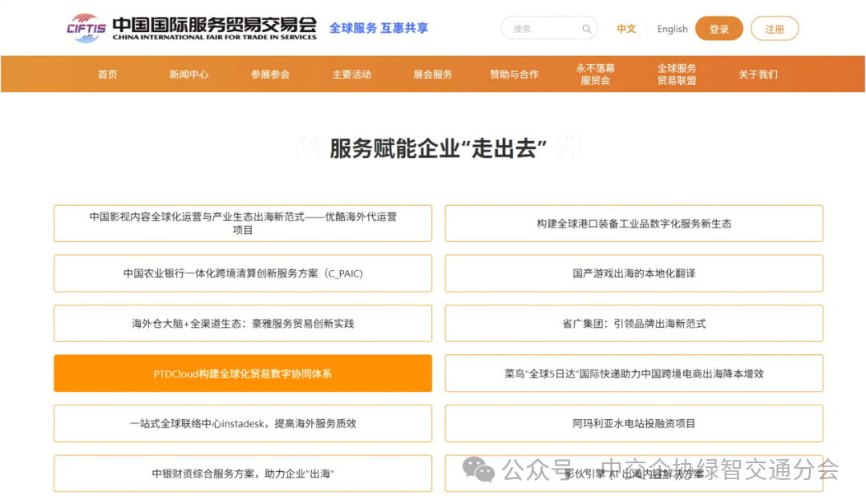Select 关于我们 in the navigation bar
866x504 pixels.
coord(758,75)
